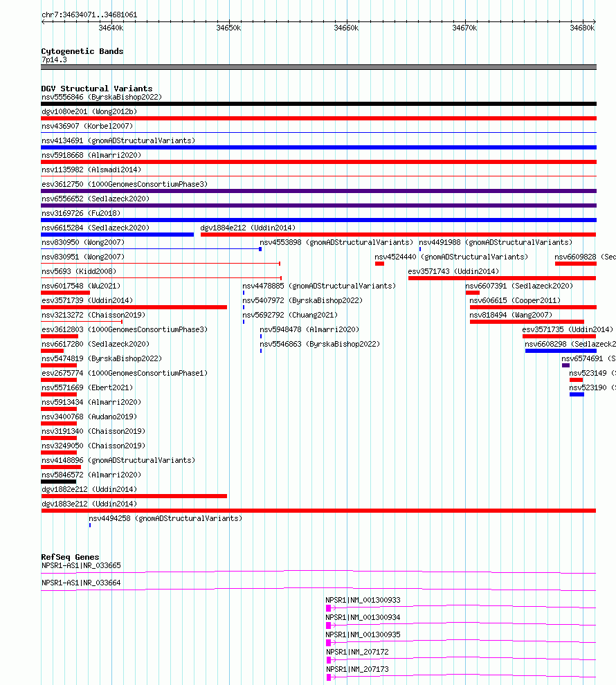Click esv3571739 (Uddin2014) variant label
The image size is (616, 685).
click(x=87, y=300)
